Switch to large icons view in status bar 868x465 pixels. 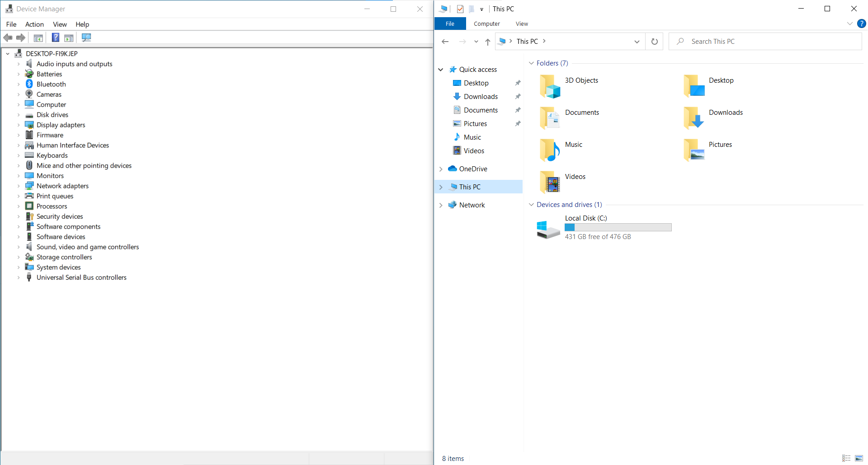859,458
